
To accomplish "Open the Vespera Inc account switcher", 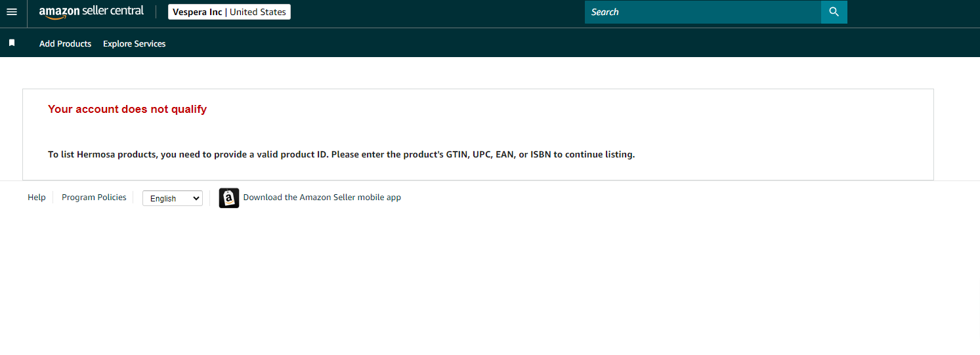I will coord(229,12).
